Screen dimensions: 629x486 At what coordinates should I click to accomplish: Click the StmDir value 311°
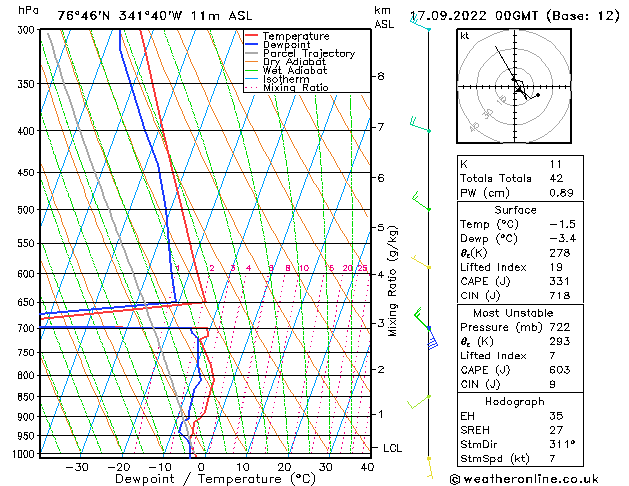(x=562, y=444)
